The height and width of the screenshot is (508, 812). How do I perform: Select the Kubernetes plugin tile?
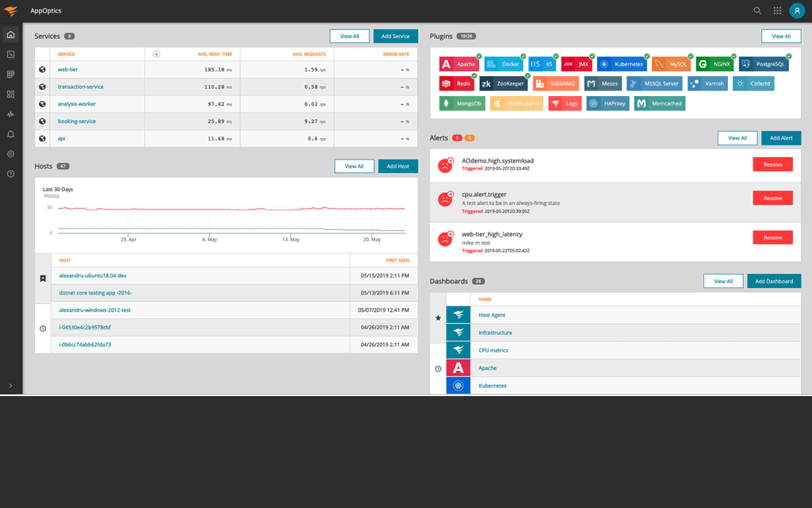[622, 63]
